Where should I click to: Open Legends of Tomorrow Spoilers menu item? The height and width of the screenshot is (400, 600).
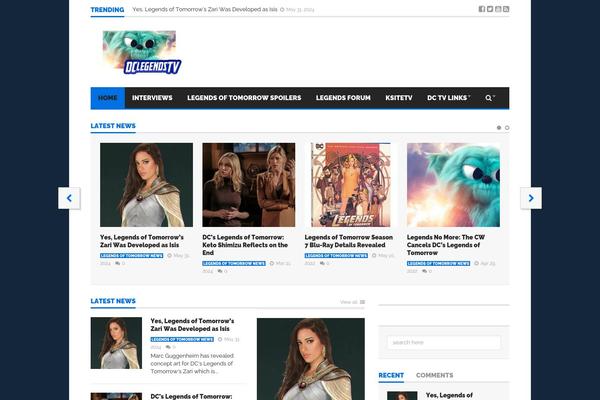pyautogui.click(x=244, y=98)
